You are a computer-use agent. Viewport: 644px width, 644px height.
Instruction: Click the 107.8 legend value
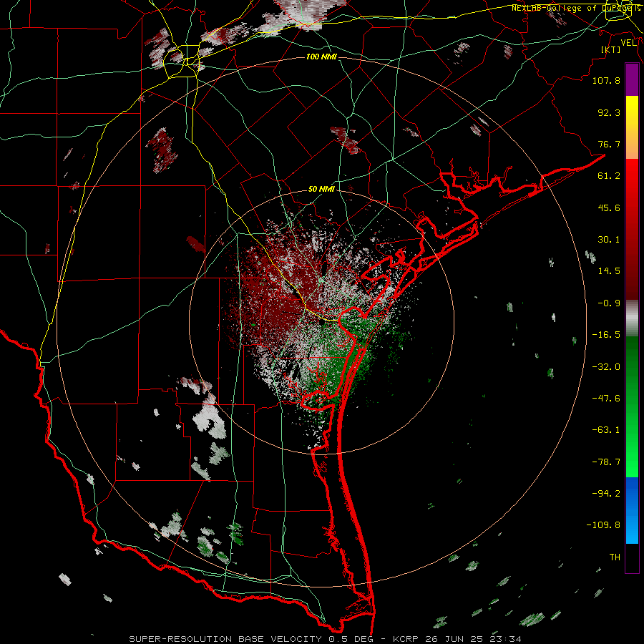[606, 80]
